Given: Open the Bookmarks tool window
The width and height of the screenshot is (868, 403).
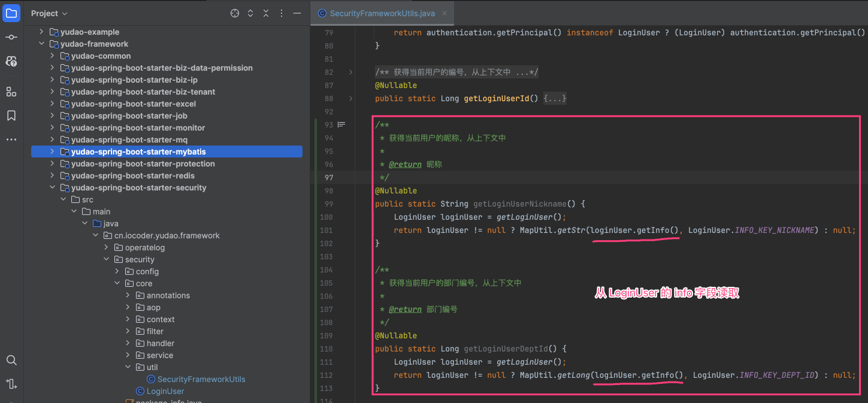Looking at the screenshot, I should coord(11,116).
